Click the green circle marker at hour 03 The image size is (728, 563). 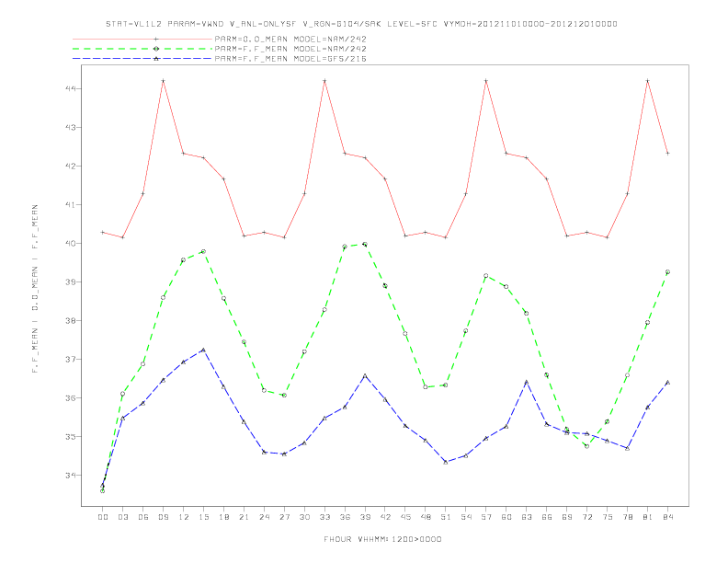pyautogui.click(x=122, y=394)
